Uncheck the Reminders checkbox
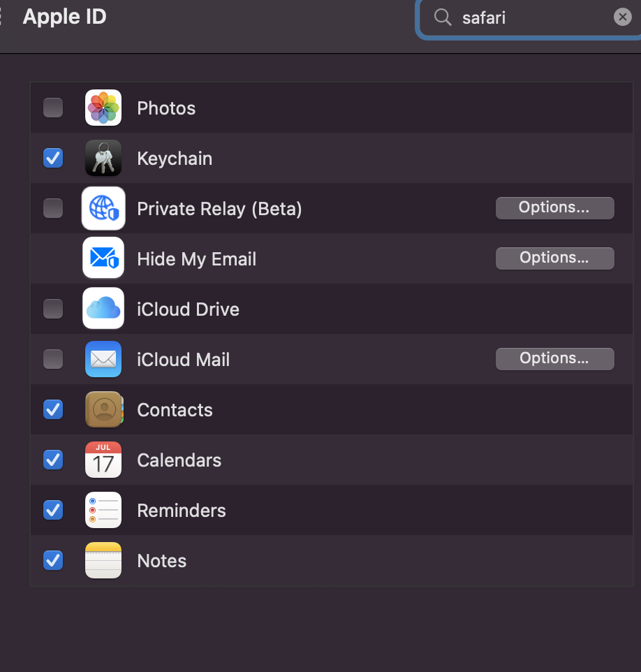 (x=53, y=510)
